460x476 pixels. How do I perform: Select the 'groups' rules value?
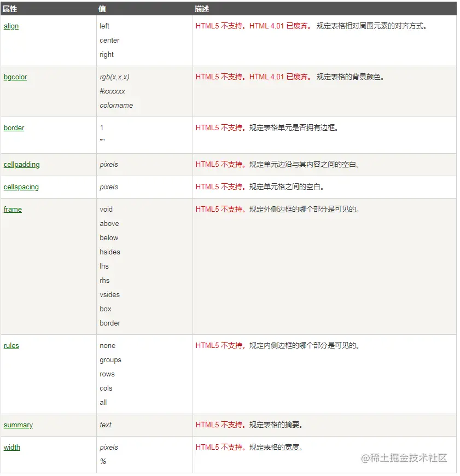click(x=110, y=361)
